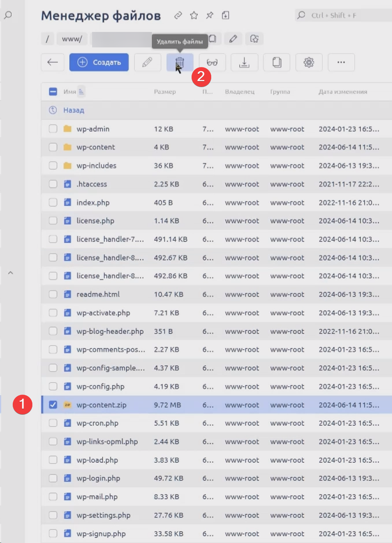Screen dimensions: 392x543
Task: Click the trash icon to delete files
Action: coord(180,62)
